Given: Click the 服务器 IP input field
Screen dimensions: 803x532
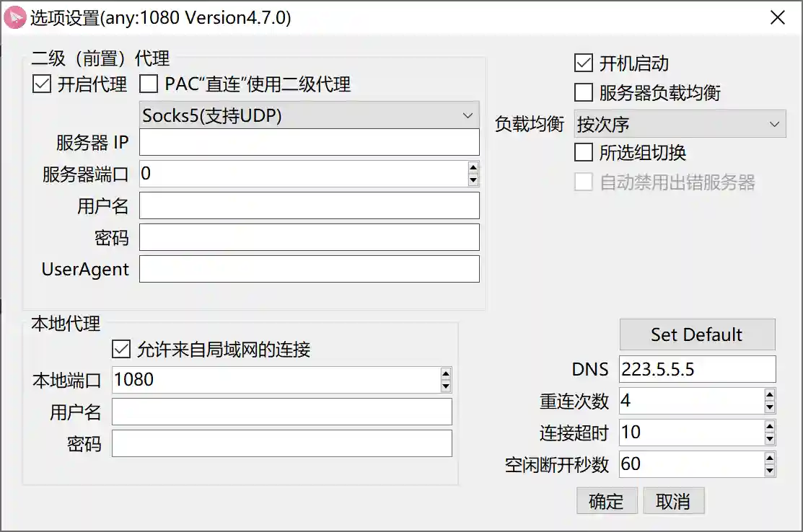Looking at the screenshot, I should pos(309,143).
